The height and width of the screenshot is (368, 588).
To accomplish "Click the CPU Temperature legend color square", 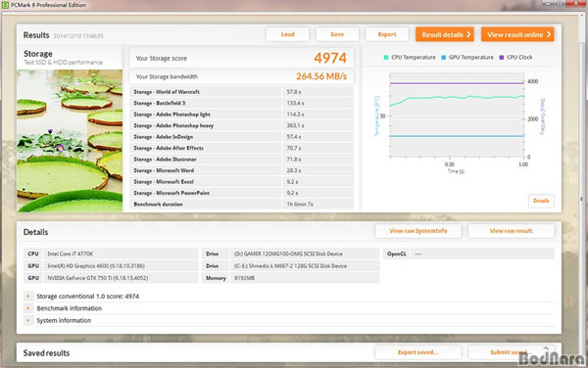I will coord(386,58).
